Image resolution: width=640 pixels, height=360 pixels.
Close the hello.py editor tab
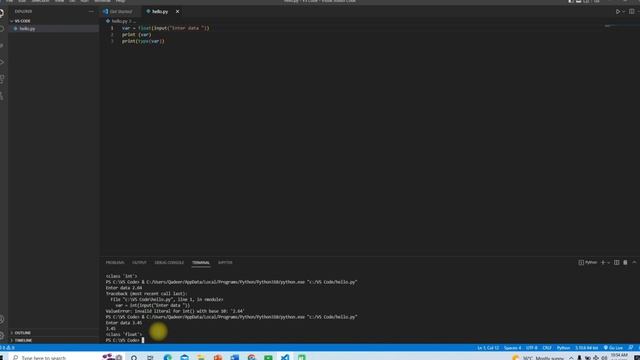pyautogui.click(x=178, y=11)
